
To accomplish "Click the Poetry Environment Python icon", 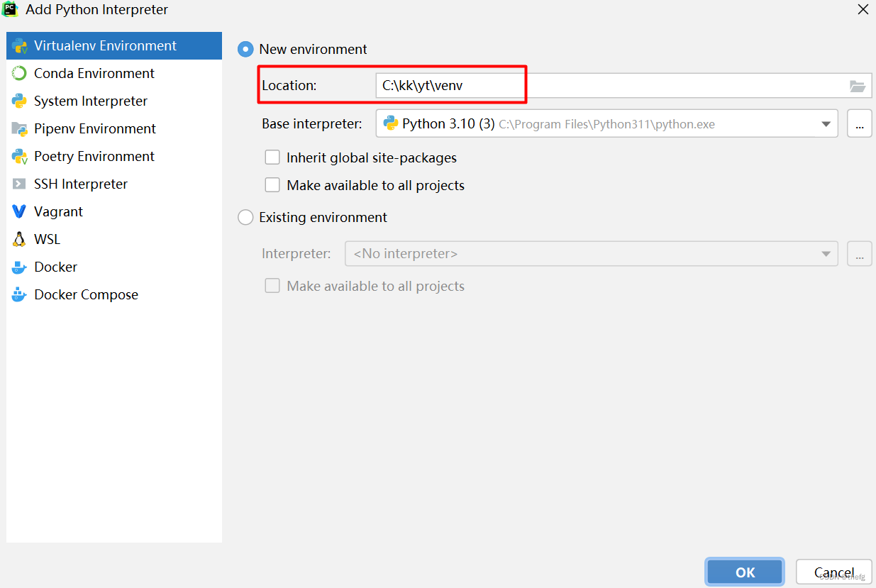I will 20,157.
